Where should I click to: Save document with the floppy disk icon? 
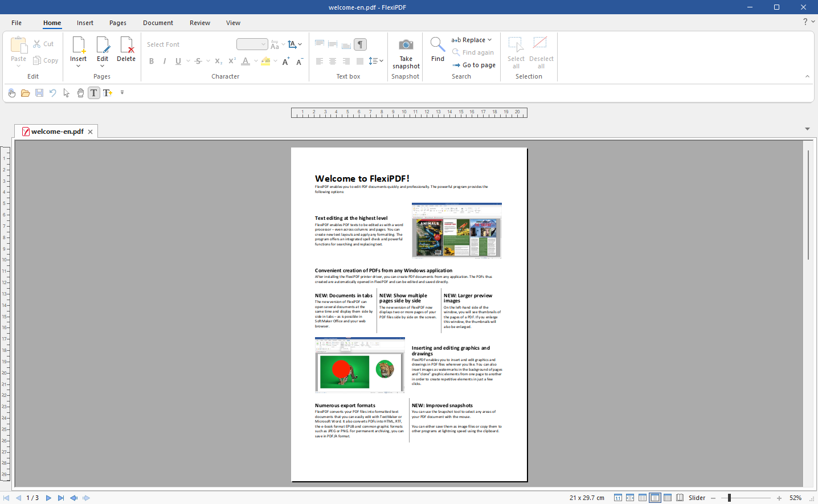pyautogui.click(x=39, y=93)
